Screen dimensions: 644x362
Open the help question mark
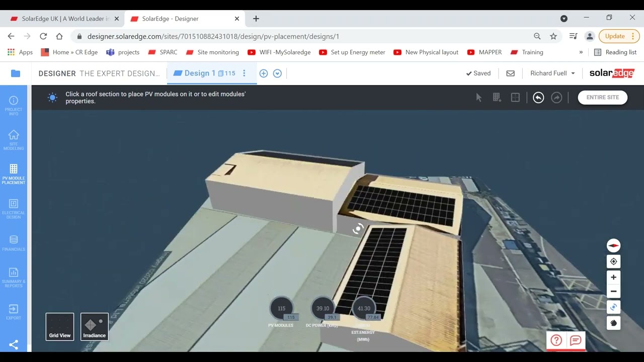pyautogui.click(x=556, y=340)
